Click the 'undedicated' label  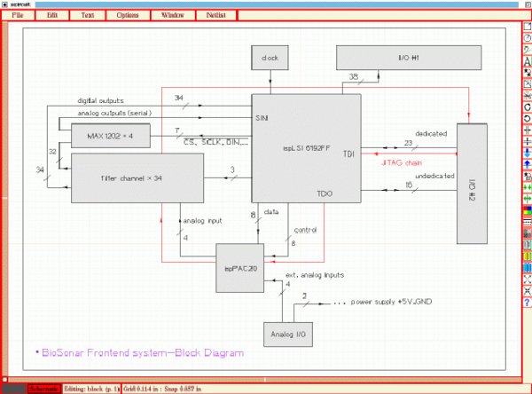click(x=434, y=176)
